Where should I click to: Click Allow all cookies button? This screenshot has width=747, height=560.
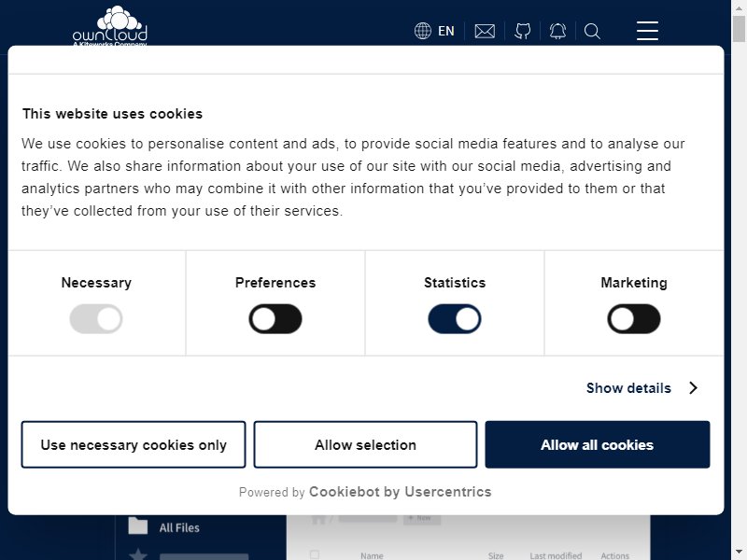coord(598,444)
